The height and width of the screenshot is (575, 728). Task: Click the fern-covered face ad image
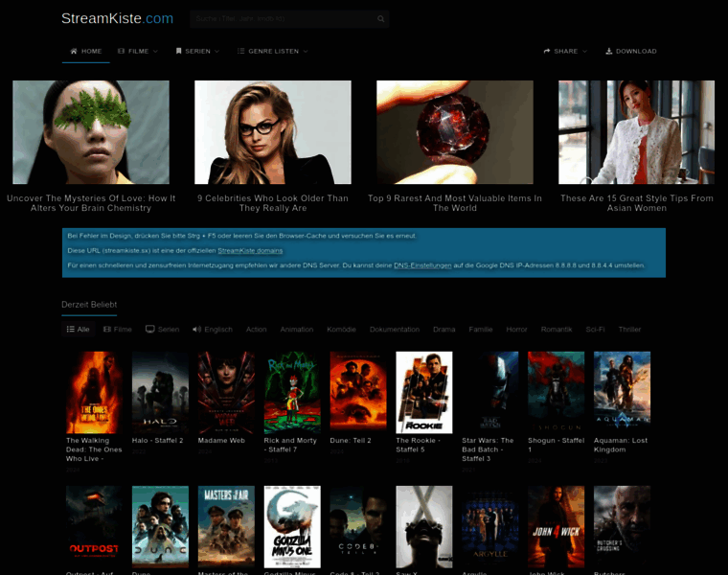click(91, 132)
